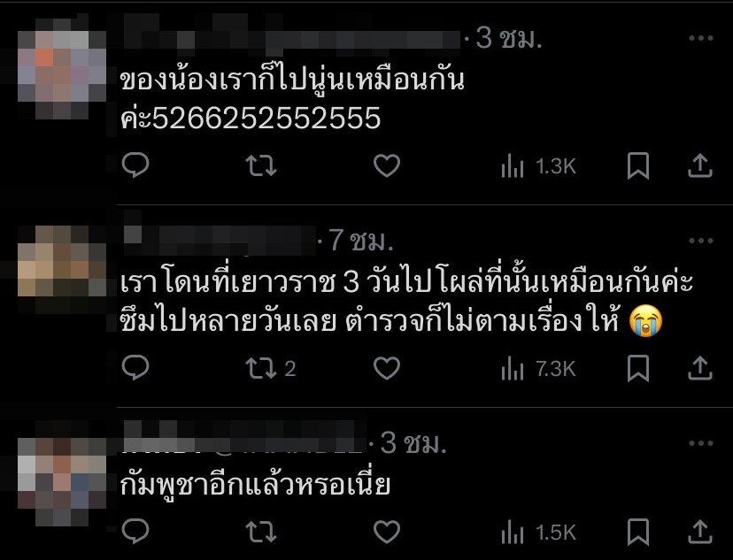The width and height of the screenshot is (733, 560).
Task: Open more options for last tweet
Action: 701,442
